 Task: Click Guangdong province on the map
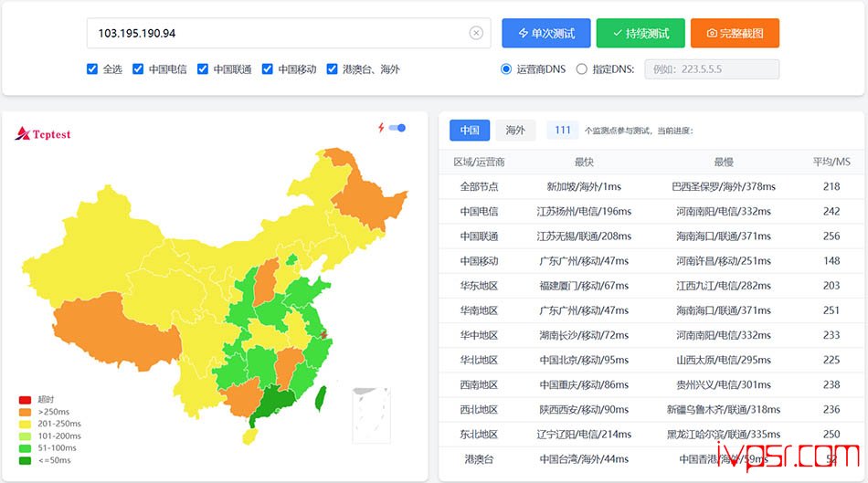click(x=275, y=403)
